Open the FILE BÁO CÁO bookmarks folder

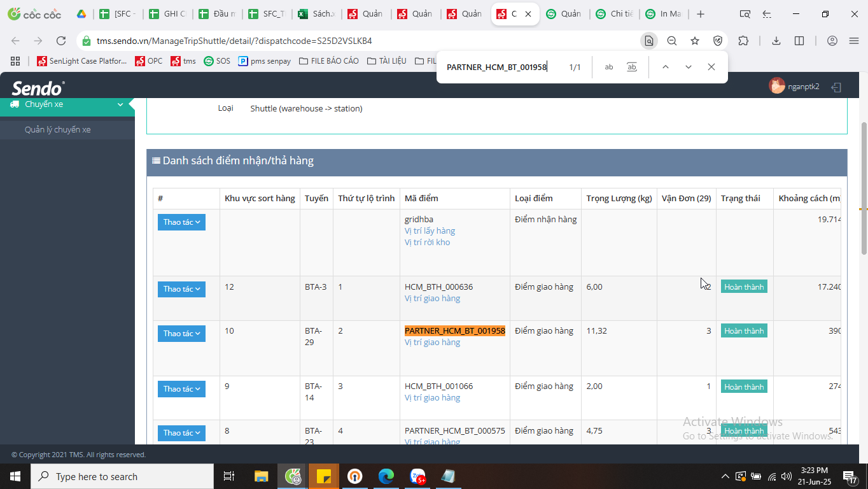click(329, 61)
